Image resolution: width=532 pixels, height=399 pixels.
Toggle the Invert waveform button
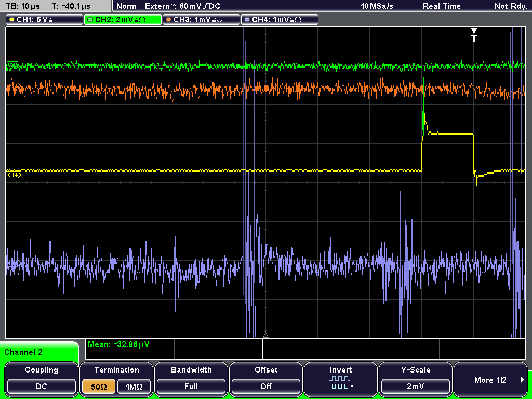pos(341,379)
